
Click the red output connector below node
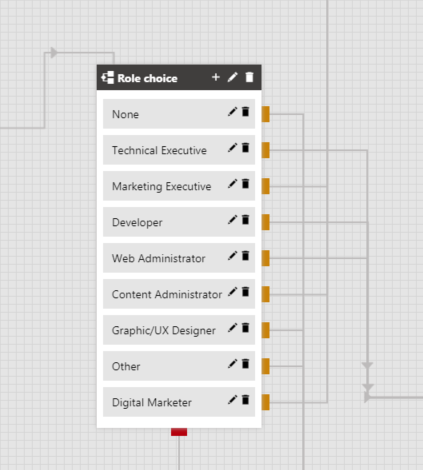179,432
